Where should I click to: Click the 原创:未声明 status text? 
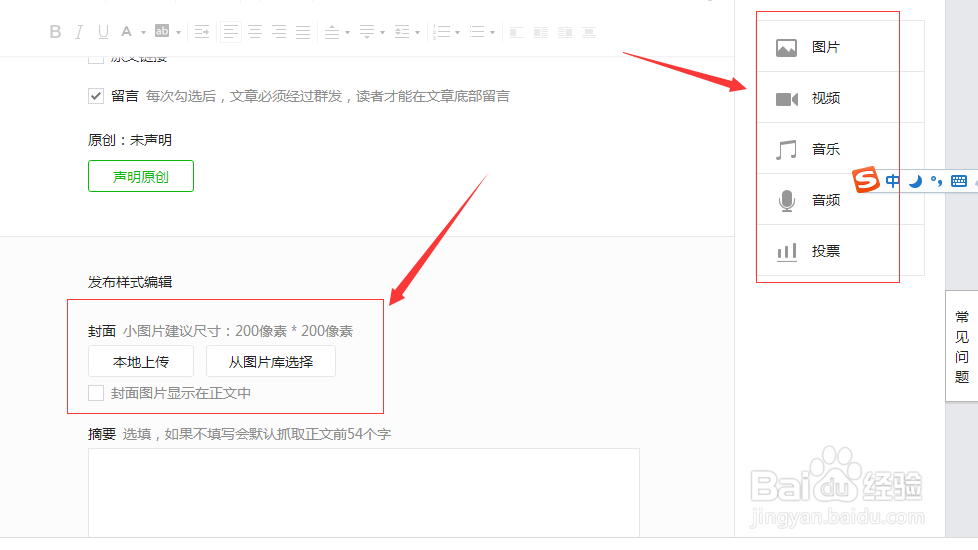pos(130,140)
